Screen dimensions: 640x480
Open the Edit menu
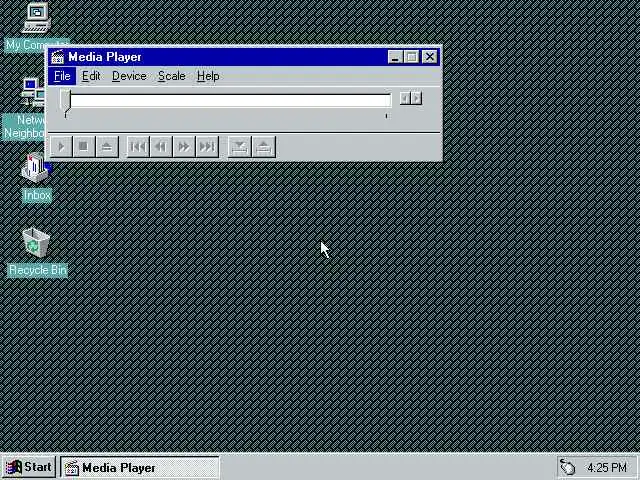[91, 76]
